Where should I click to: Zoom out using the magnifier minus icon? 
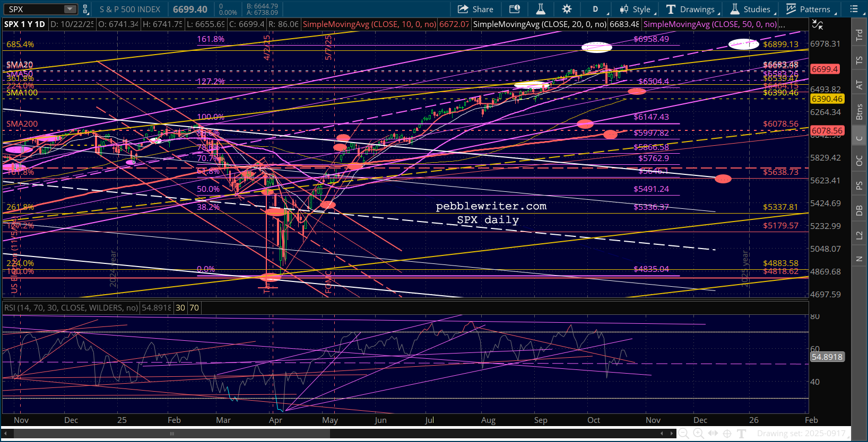(x=684, y=434)
